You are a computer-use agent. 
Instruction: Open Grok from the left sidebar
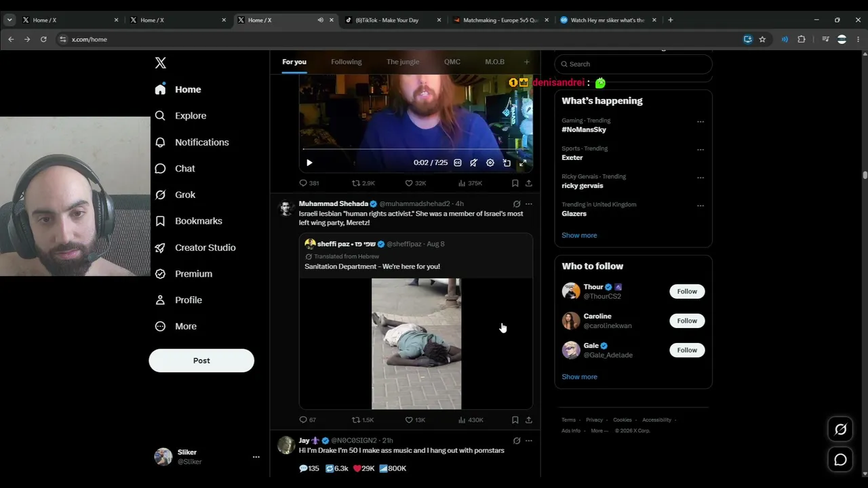pyautogui.click(x=175, y=195)
